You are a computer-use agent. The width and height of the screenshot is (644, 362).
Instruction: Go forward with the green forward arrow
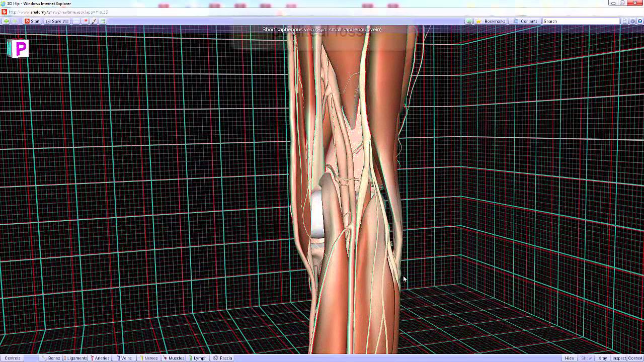click(x=15, y=21)
